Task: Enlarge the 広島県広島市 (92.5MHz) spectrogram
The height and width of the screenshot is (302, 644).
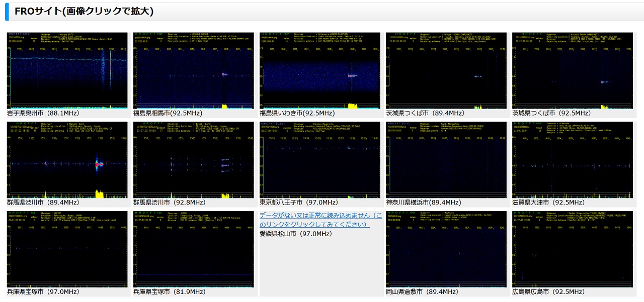Action: 572,249
